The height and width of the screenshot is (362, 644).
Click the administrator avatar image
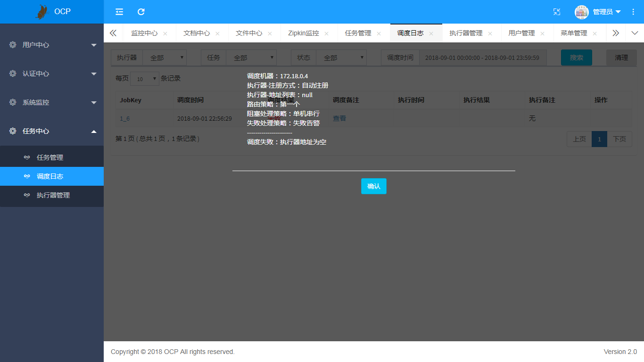point(582,12)
